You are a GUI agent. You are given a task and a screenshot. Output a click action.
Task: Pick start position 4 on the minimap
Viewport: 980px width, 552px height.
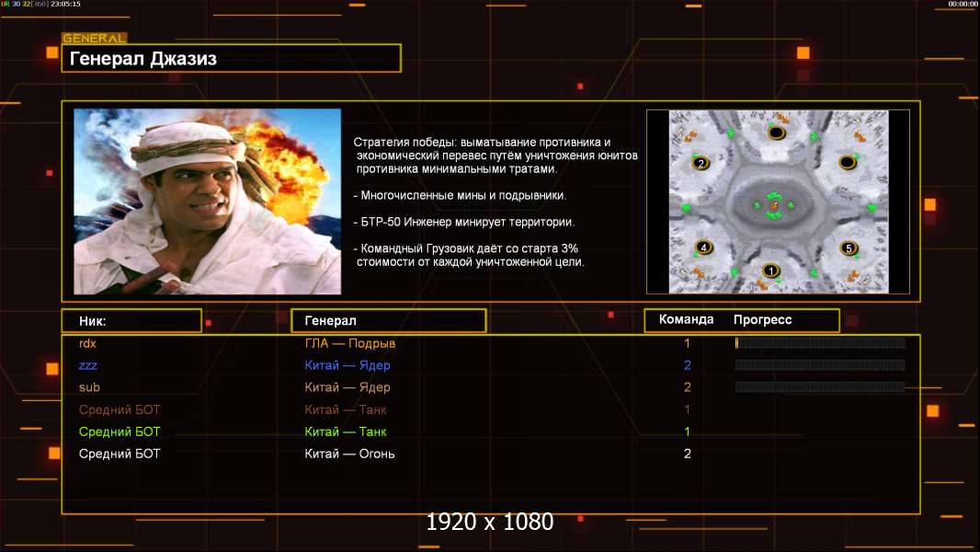[703, 247]
